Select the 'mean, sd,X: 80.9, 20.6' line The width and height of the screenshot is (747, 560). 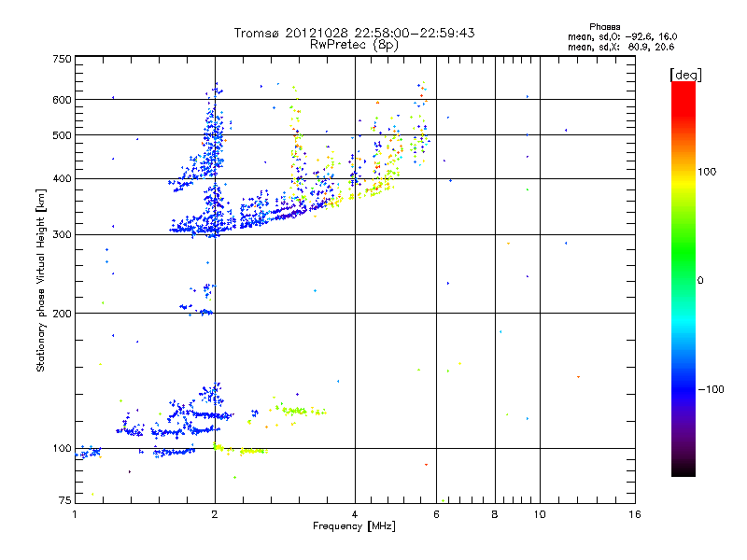point(621,47)
